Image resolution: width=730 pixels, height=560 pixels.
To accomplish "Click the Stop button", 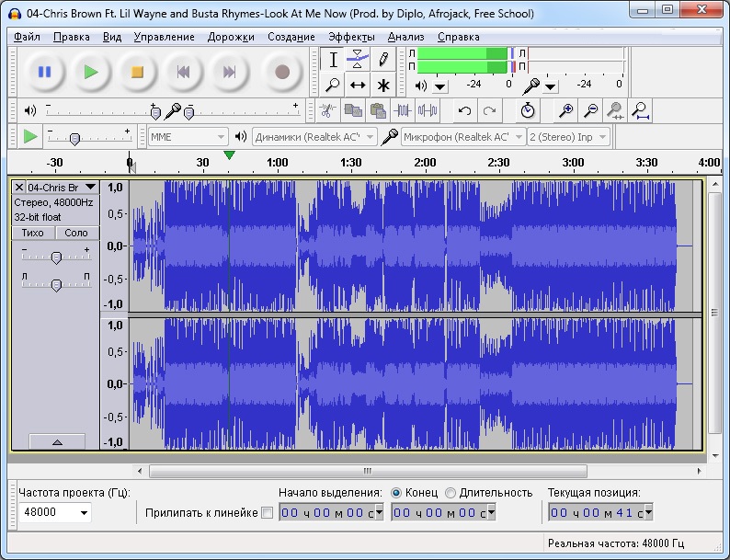I will pos(137,72).
